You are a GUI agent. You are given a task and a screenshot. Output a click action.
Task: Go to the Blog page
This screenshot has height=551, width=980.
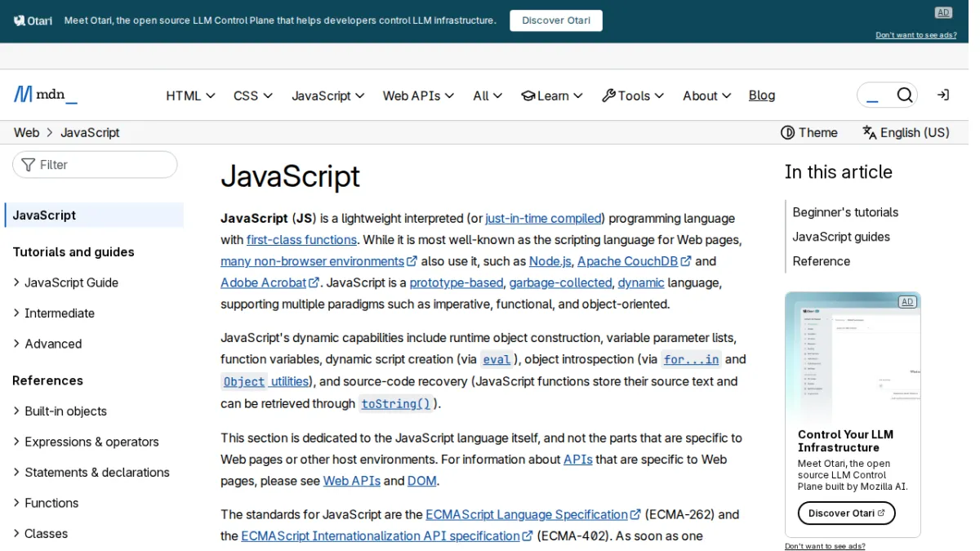pyautogui.click(x=762, y=96)
